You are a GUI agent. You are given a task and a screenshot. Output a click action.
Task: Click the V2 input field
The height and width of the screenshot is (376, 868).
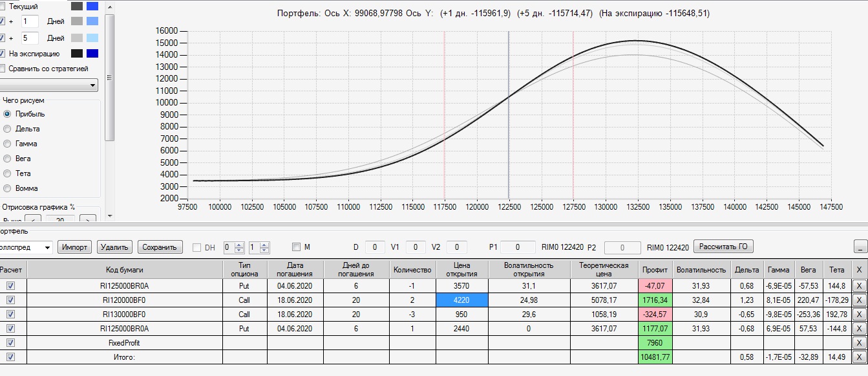click(456, 247)
